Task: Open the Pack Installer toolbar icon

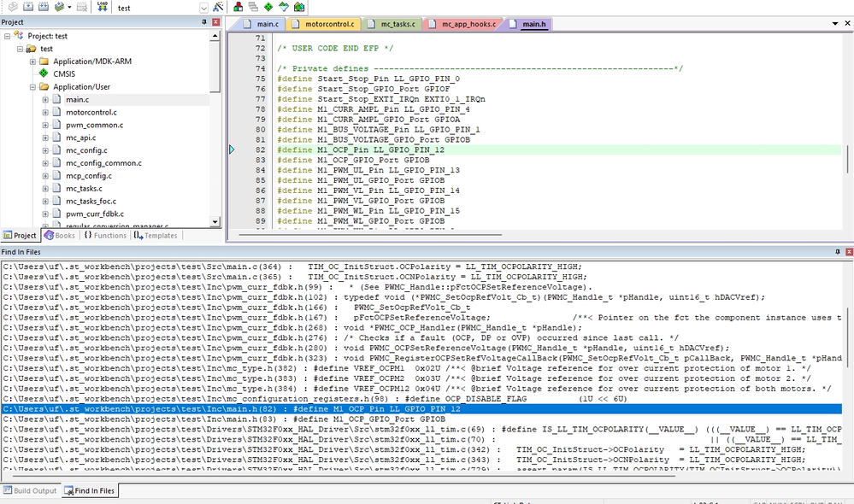Action: 299,7
